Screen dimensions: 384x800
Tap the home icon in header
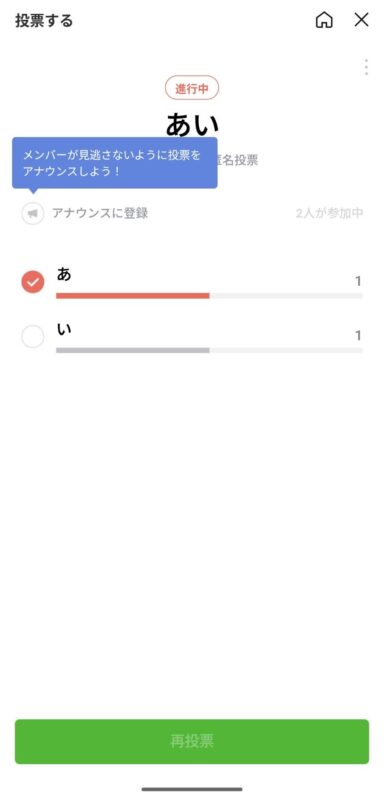click(x=324, y=20)
